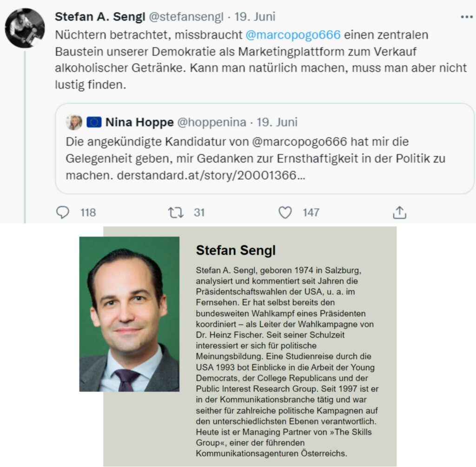
Task: Click the @hoppenina handle
Action: point(212,122)
